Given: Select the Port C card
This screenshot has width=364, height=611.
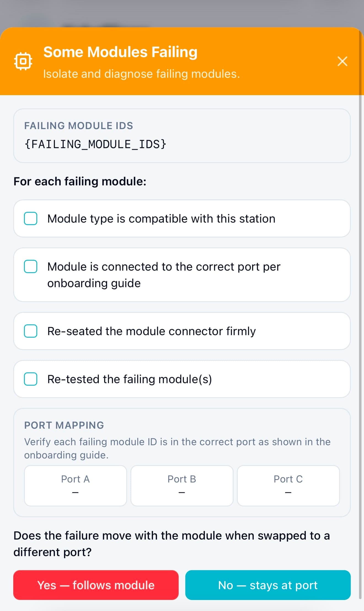Looking at the screenshot, I should [x=288, y=485].
